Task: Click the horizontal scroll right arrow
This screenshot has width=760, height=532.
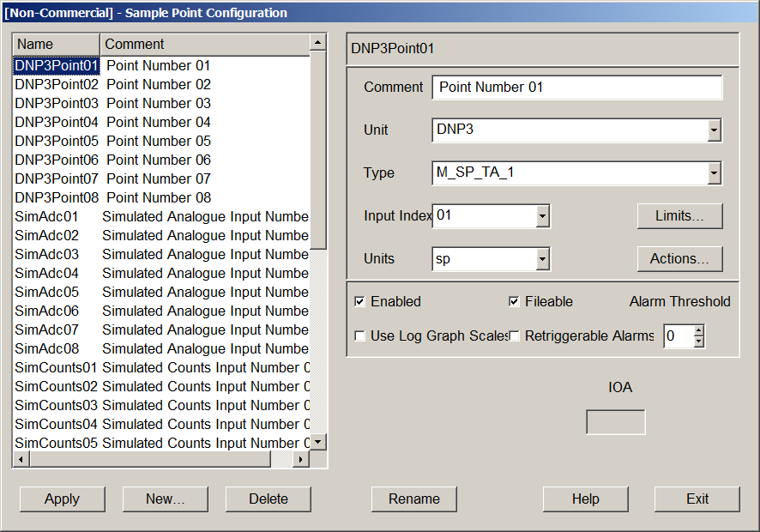Action: [x=301, y=459]
